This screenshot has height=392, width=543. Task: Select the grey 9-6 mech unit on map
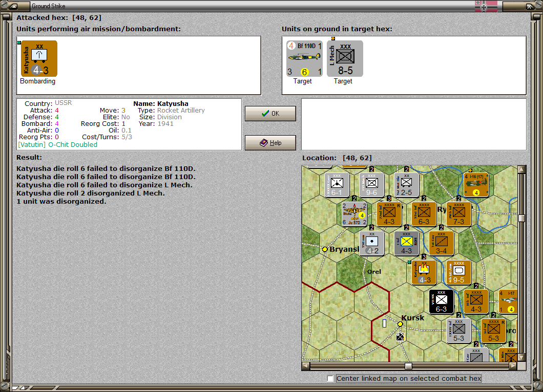coord(371,185)
